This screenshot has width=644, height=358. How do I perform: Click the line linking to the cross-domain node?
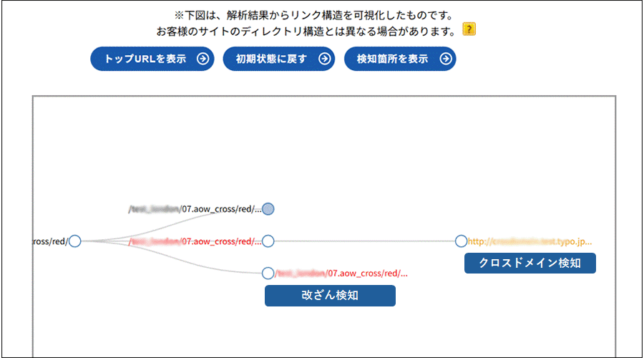(365, 241)
